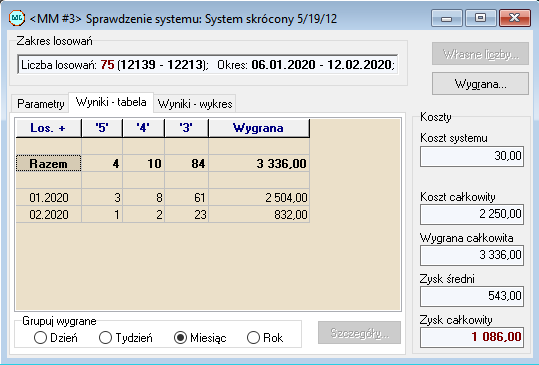Click the Szczegóły... button
Image resolution: width=539 pixels, height=365 pixels.
click(360, 333)
